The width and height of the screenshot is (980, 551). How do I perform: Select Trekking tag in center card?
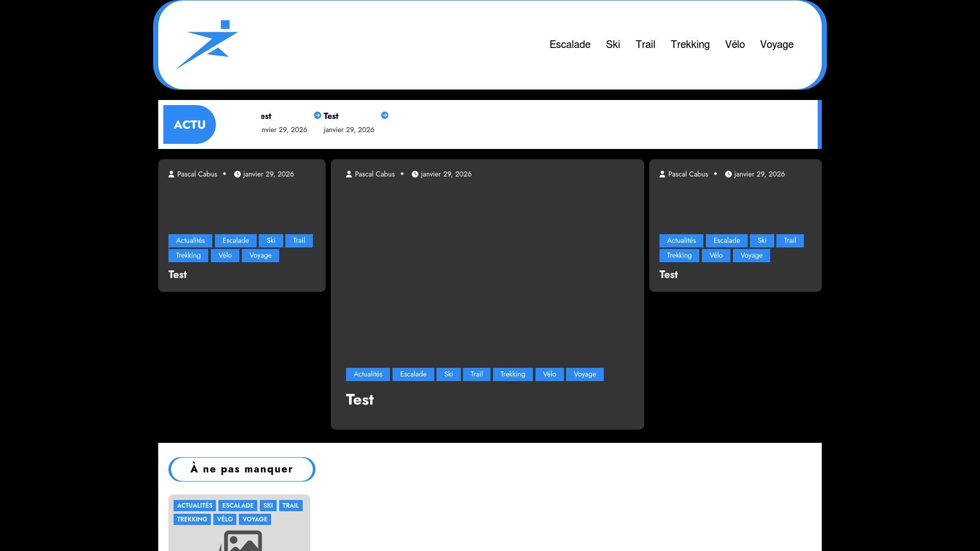pos(513,374)
